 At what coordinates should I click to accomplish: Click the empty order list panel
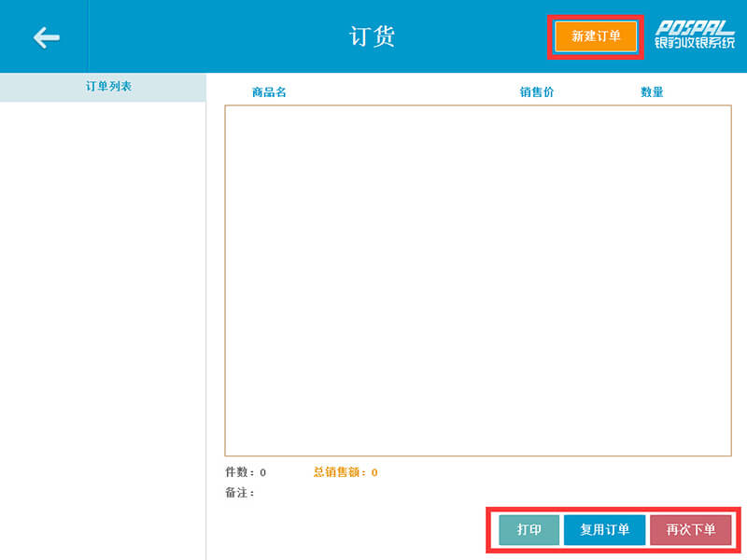[x=103, y=327]
